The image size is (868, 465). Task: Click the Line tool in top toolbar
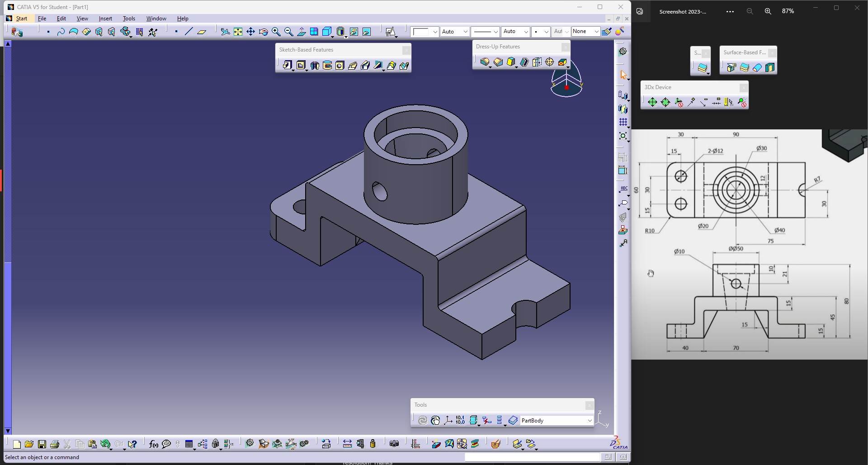click(189, 31)
